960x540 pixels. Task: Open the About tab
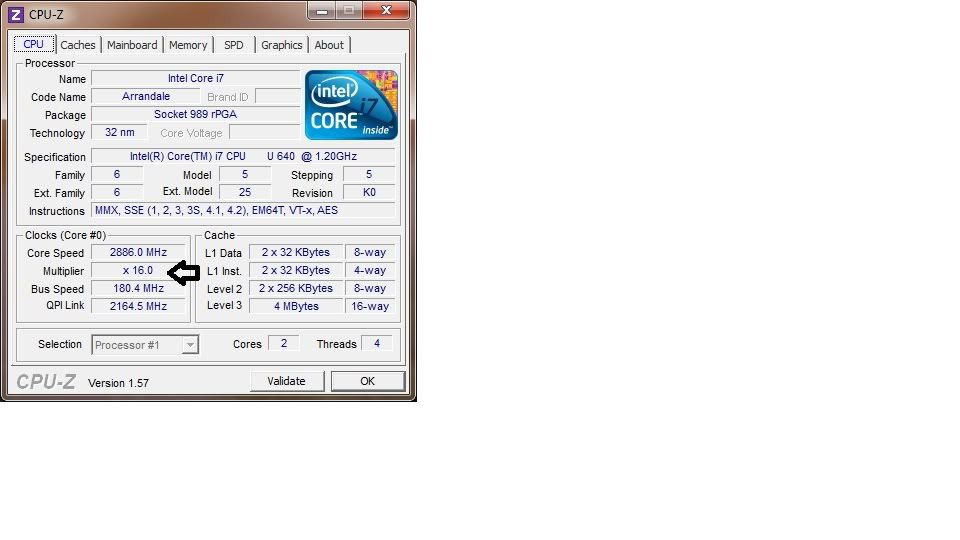coord(329,45)
